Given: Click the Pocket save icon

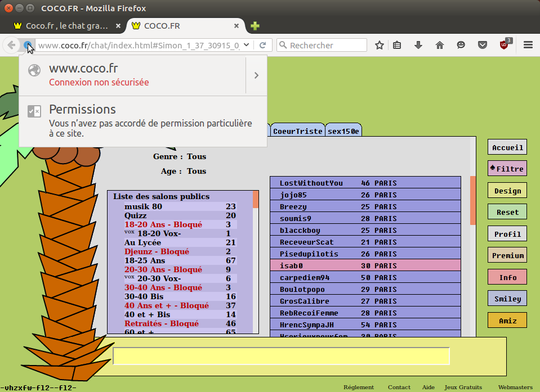Looking at the screenshot, I should click(x=483, y=45).
